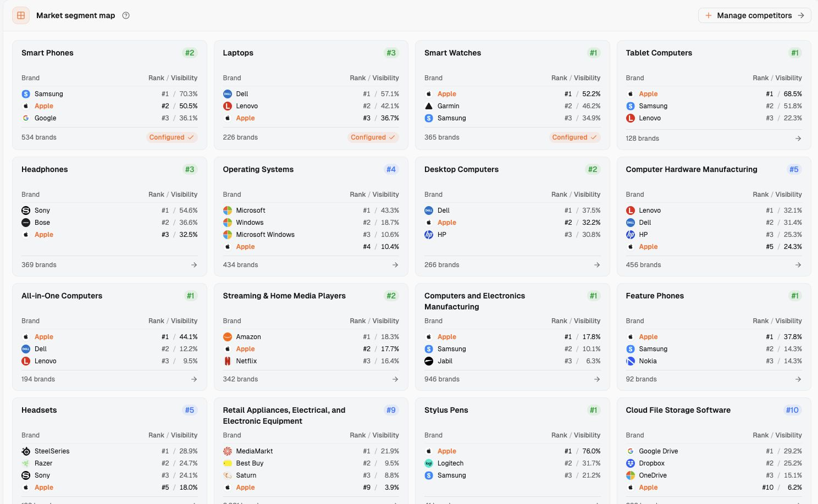Select the #2 rank badge on Smart Phones
The width and height of the screenshot is (818, 504).
coord(190,53)
